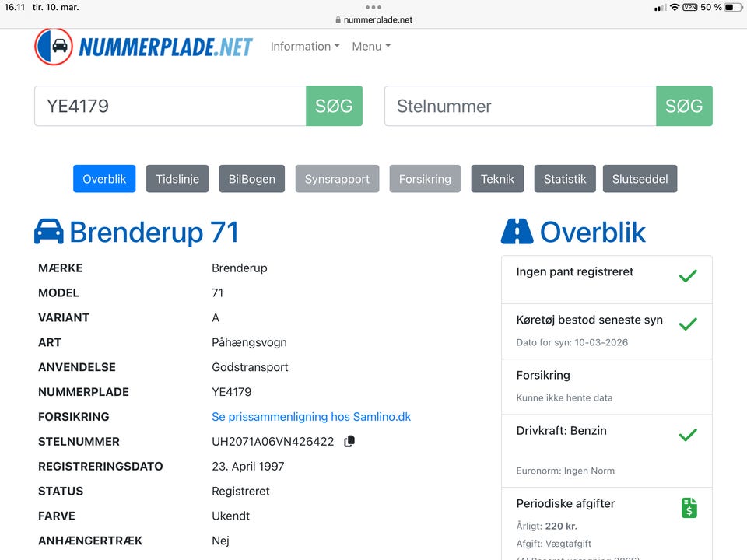Image resolution: width=747 pixels, height=560 pixels.
Task: Open the Synsrapport tab
Action: tap(337, 179)
